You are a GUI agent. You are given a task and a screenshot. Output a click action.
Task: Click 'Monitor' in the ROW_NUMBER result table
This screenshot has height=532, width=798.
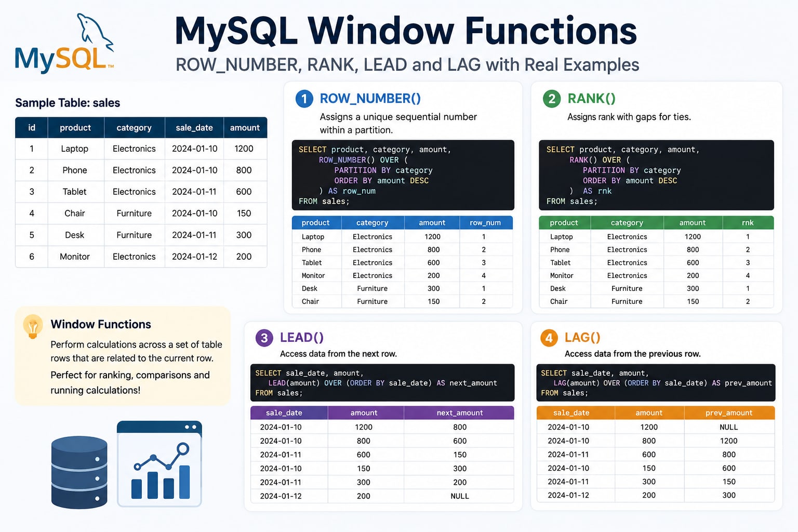[x=313, y=276]
